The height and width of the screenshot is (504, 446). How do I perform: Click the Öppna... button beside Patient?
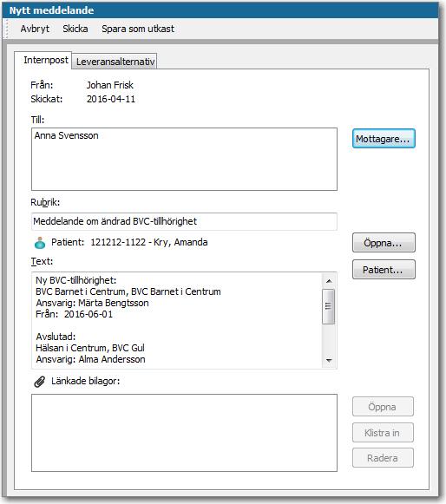coord(384,243)
